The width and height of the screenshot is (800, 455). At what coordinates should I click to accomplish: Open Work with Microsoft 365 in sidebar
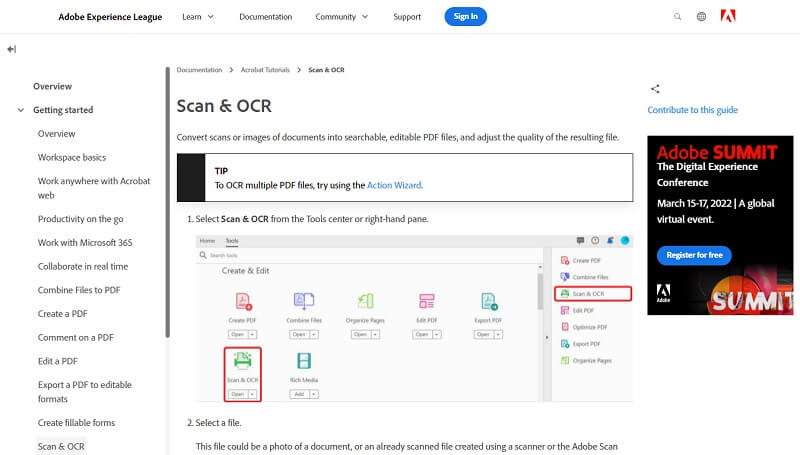pos(85,242)
